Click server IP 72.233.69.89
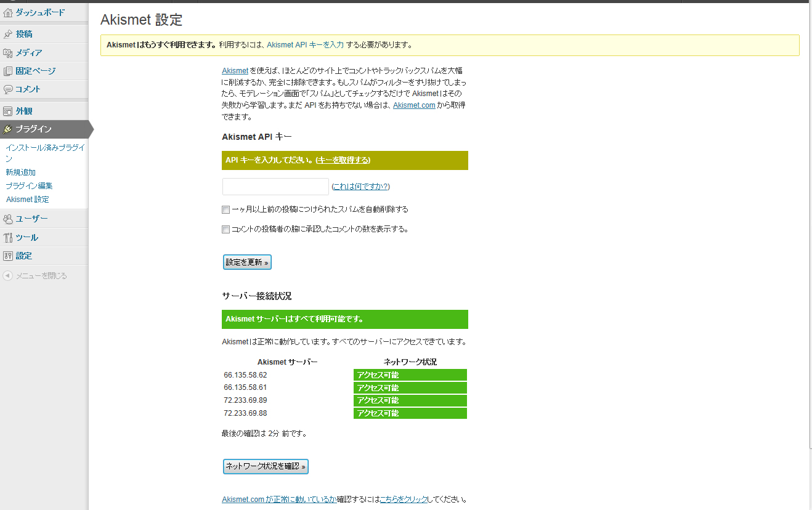This screenshot has height=510, width=812. click(245, 400)
